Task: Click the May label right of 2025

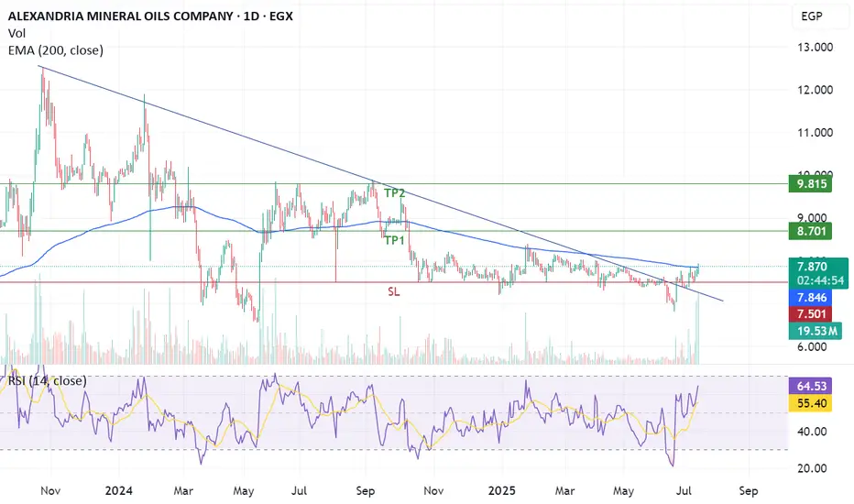Action: click(623, 490)
